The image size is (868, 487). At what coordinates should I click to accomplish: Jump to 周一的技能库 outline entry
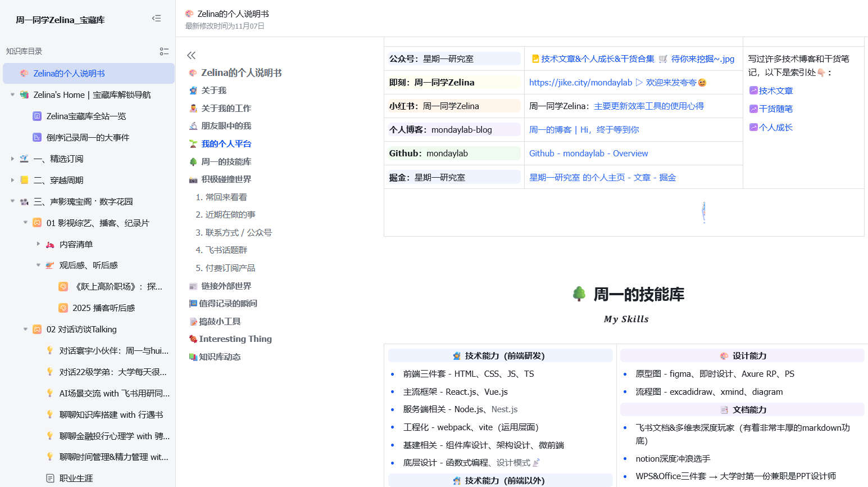coord(226,161)
